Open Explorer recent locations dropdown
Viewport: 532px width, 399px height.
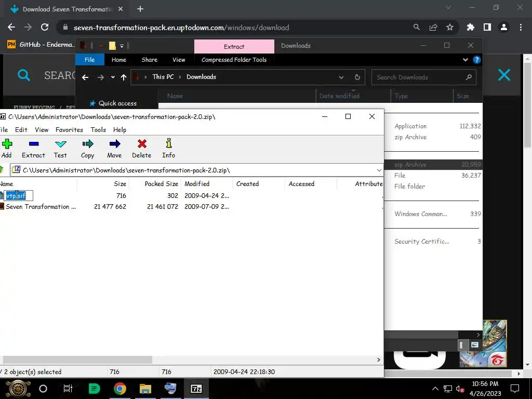pos(113,77)
